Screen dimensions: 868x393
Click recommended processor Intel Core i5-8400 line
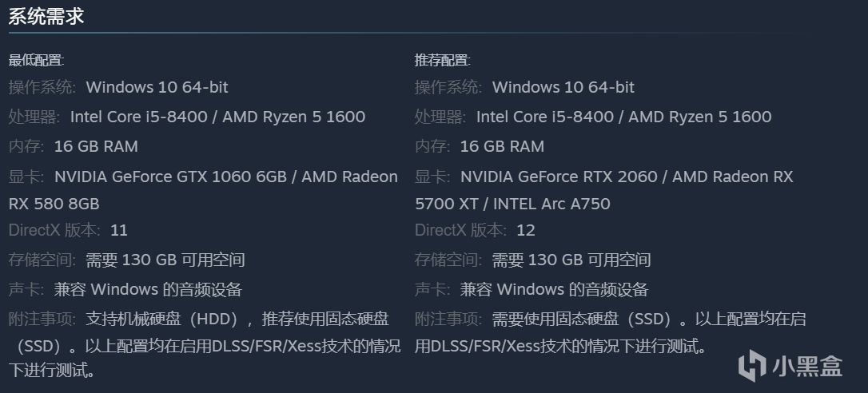click(x=593, y=117)
